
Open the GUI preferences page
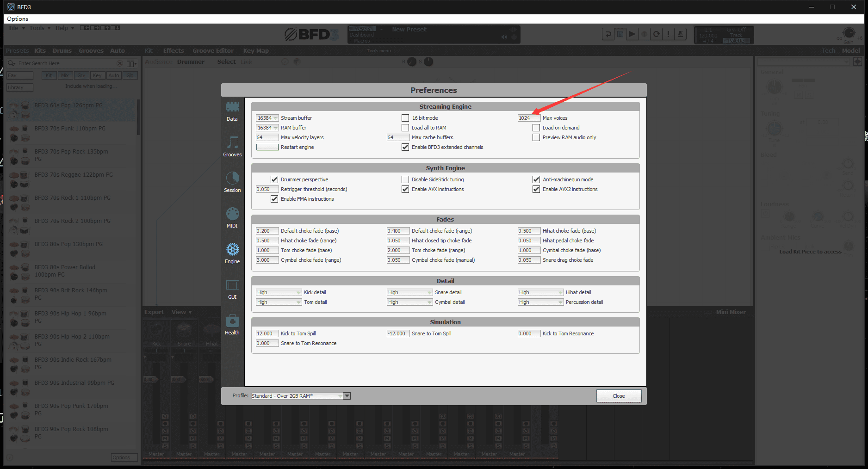(x=232, y=289)
